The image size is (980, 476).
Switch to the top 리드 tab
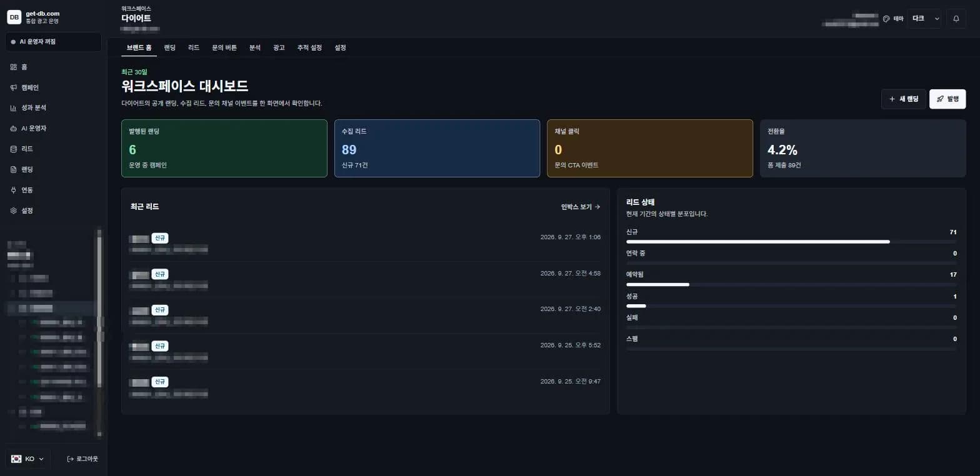[x=194, y=47]
